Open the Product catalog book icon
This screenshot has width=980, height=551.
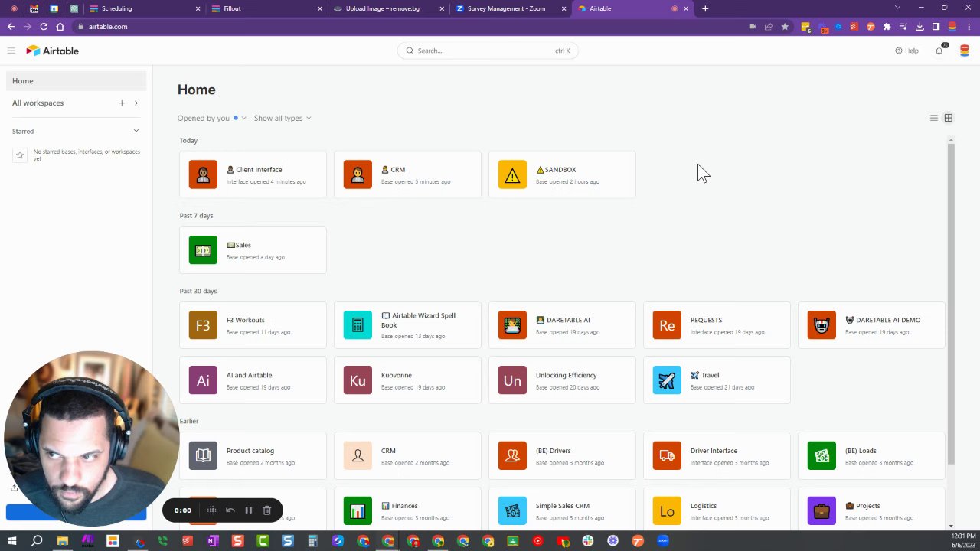click(x=203, y=456)
